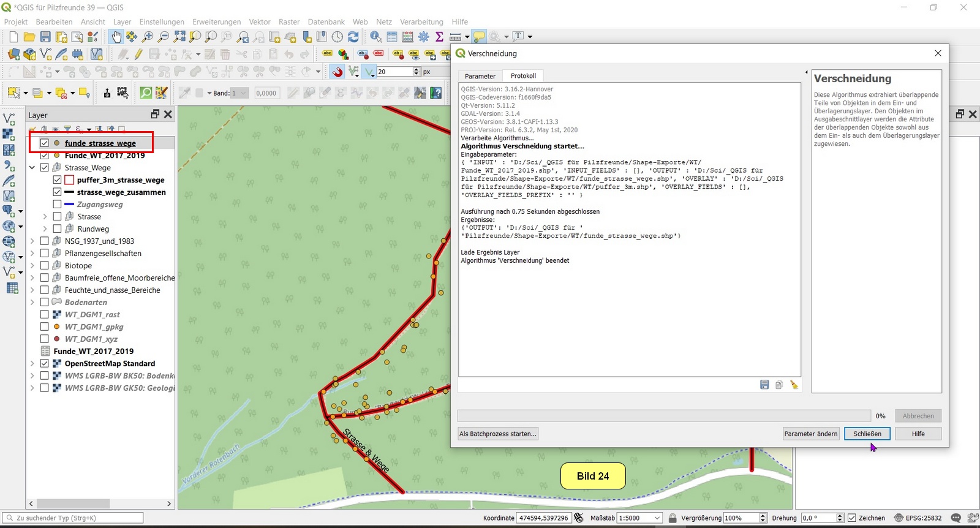The height and width of the screenshot is (528, 980).
Task: Switch to the Parameter tab
Action: click(x=480, y=77)
